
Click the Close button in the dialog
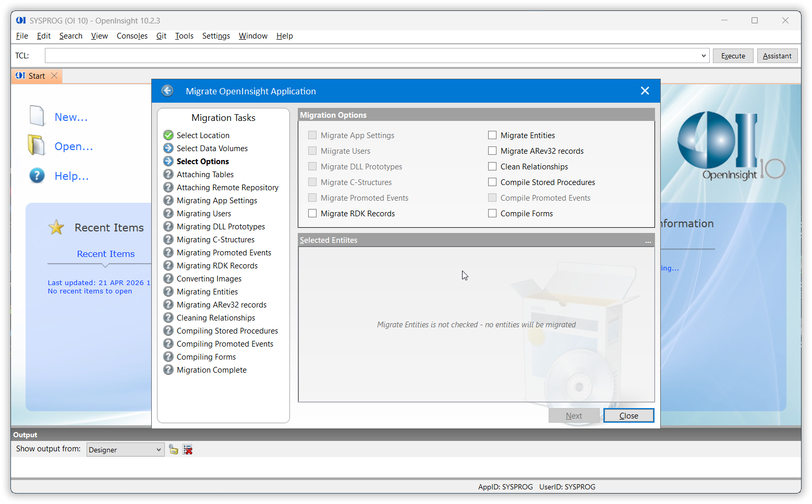tap(628, 416)
